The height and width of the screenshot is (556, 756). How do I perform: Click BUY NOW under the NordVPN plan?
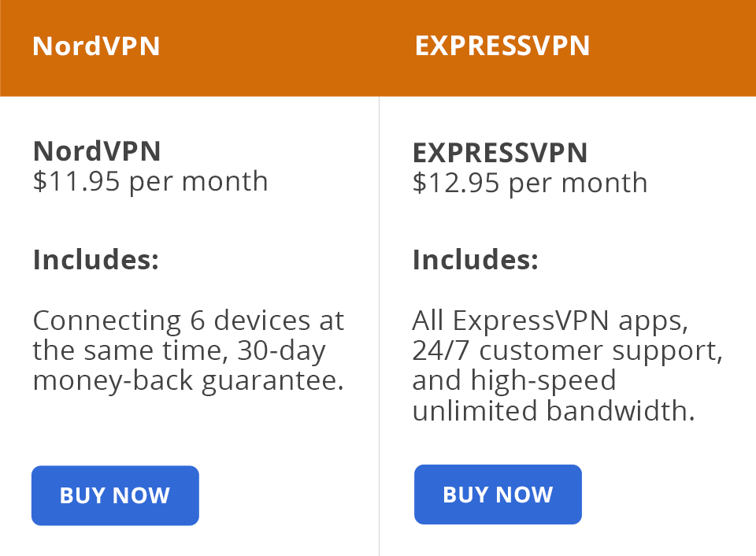(115, 495)
